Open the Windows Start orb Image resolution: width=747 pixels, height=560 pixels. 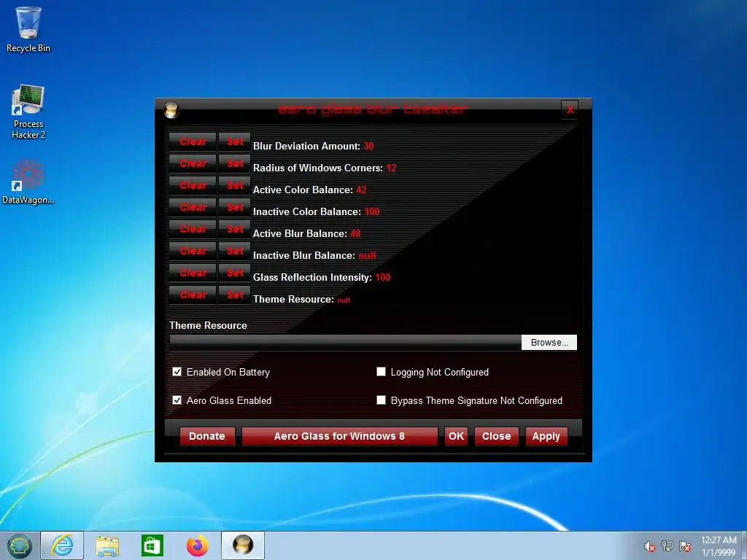click(x=19, y=545)
